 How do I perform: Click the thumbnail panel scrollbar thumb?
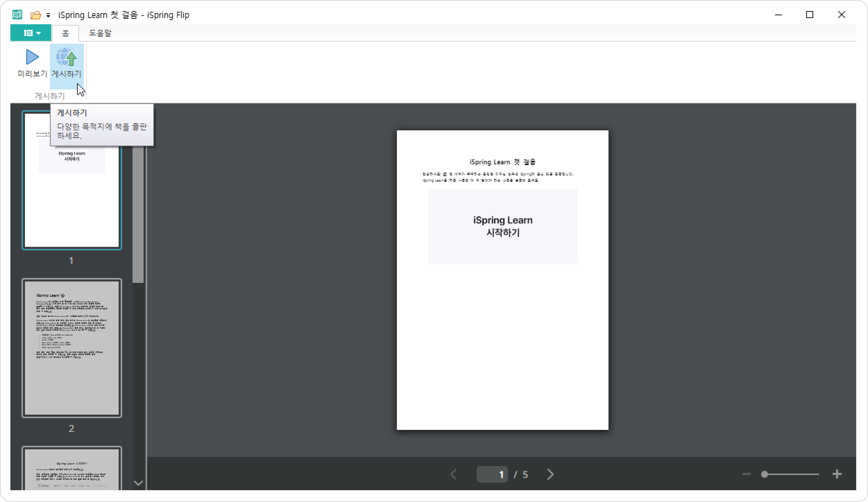pos(138,214)
